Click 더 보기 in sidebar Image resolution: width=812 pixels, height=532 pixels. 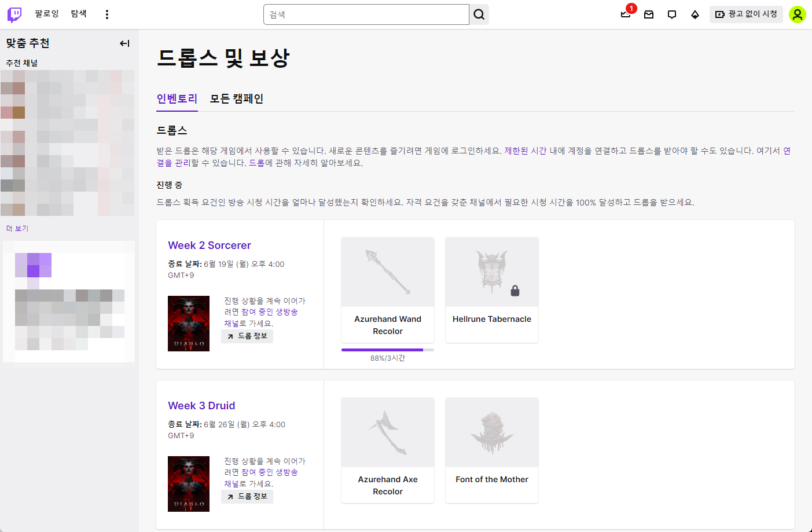(17, 229)
